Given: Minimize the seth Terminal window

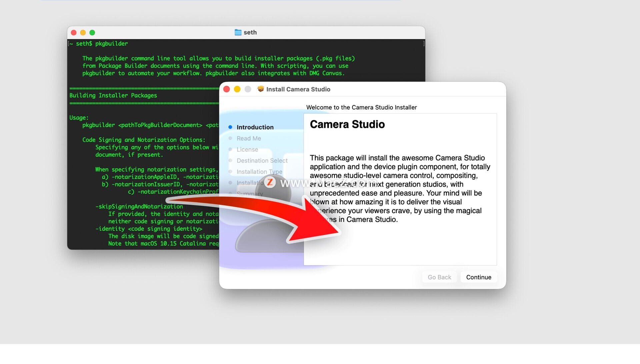Looking at the screenshot, I should [83, 33].
